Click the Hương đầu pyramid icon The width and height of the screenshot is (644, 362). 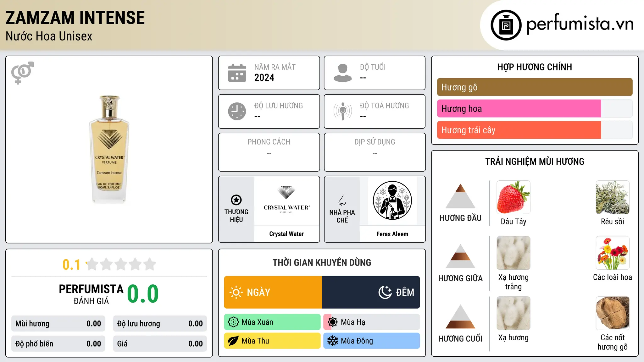point(460,196)
